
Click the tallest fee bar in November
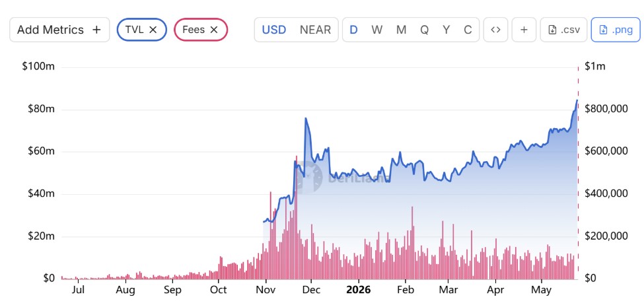[x=296, y=217]
